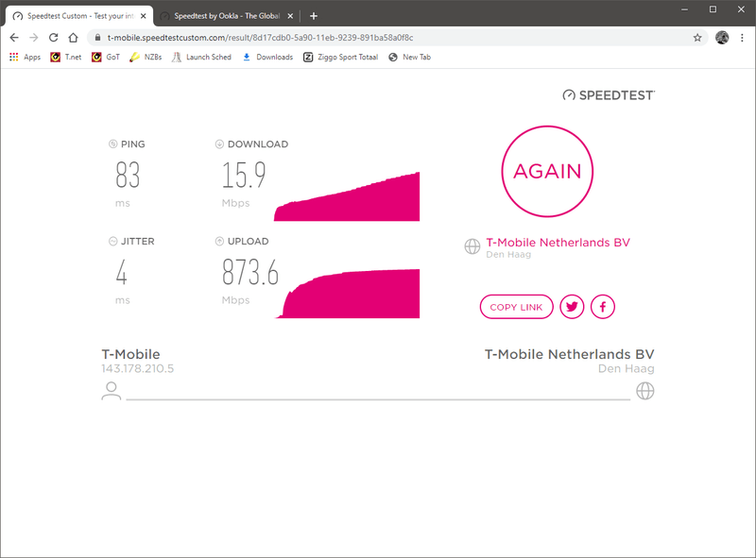
Task: Click the gray T-Mobile Netherlands BV text at bottom right
Action: point(570,354)
